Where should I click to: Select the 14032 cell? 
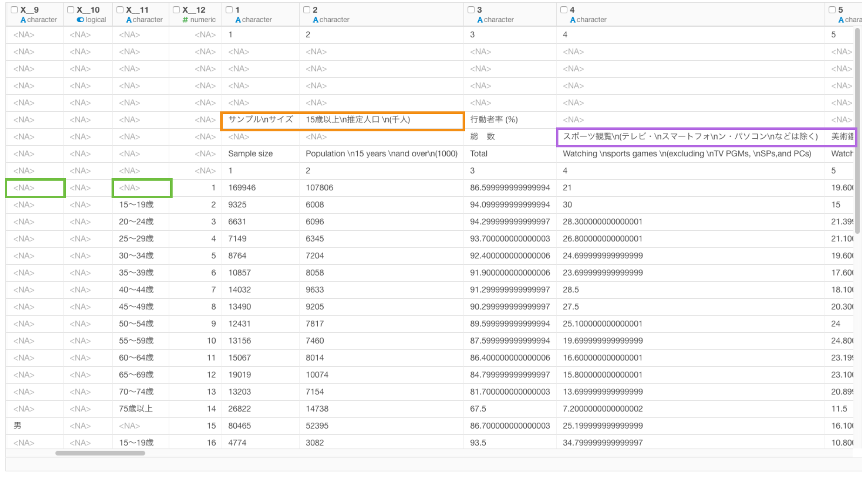[261, 290]
